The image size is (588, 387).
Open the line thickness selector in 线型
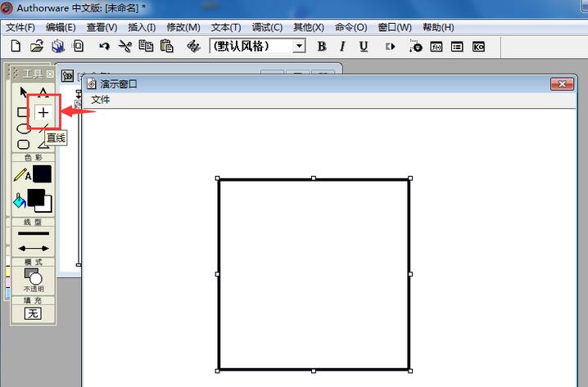[x=34, y=233]
